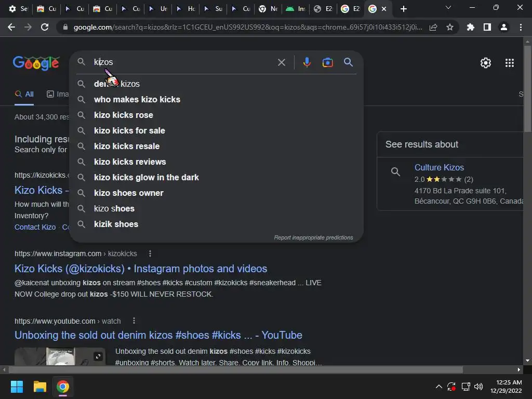Switch to the 'Ins' Android tab

(x=296, y=9)
